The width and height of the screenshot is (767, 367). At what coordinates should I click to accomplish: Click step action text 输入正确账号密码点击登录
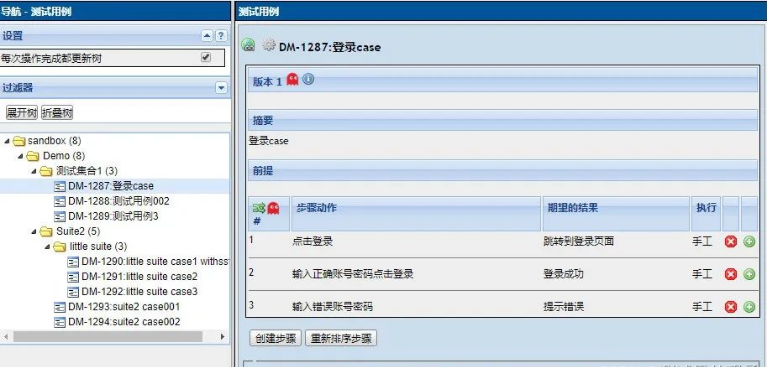pyautogui.click(x=353, y=274)
